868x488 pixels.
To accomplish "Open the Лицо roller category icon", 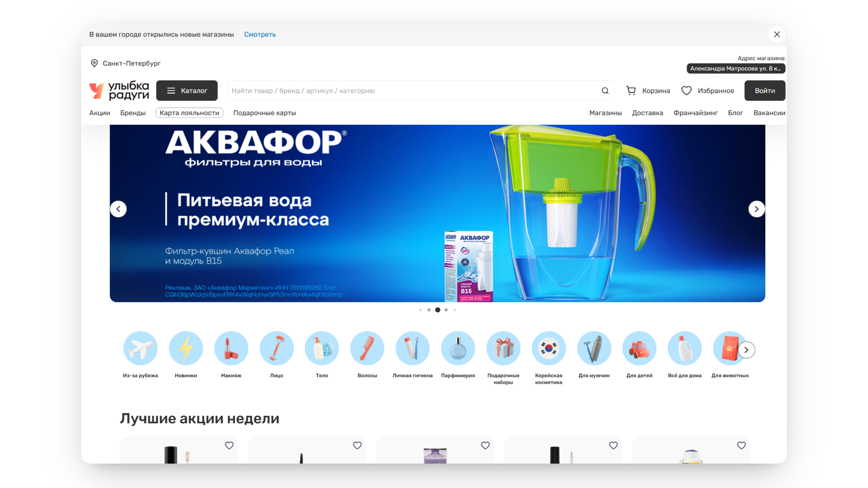I will 277,348.
